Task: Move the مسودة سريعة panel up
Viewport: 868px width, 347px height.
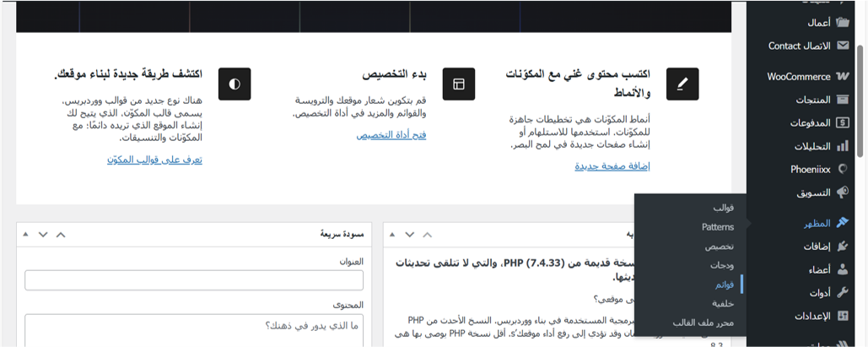Action: pos(61,234)
